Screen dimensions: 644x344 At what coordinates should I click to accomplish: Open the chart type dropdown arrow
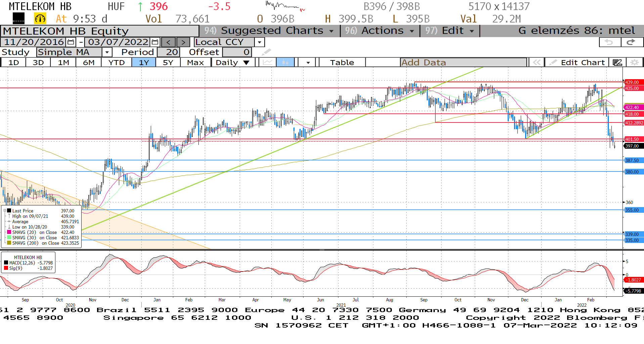[x=308, y=62]
